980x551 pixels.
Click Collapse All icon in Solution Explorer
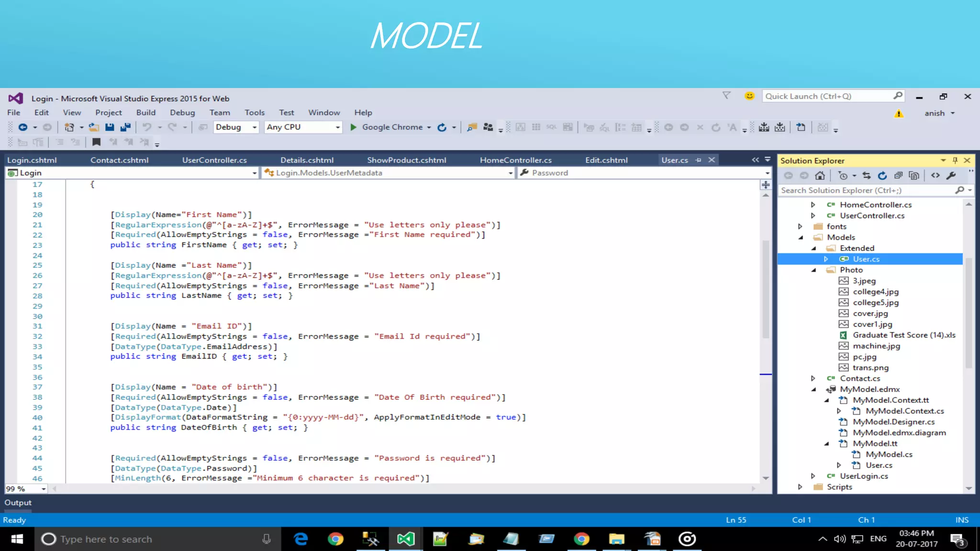898,176
